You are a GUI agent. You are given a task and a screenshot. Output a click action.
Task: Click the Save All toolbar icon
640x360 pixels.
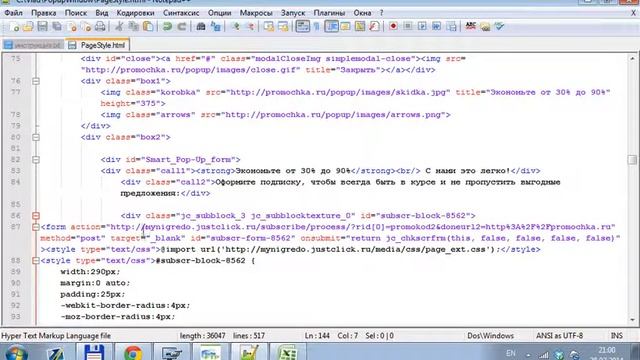[x=57, y=27]
